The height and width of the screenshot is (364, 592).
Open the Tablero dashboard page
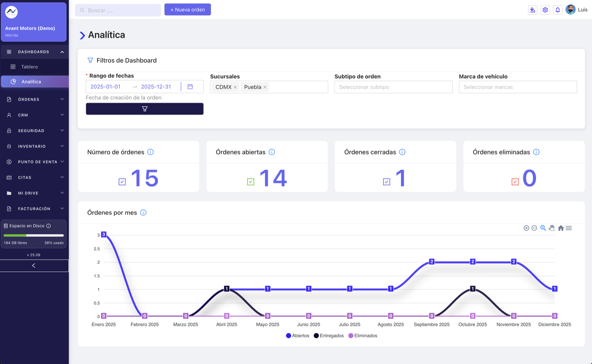click(x=34, y=67)
